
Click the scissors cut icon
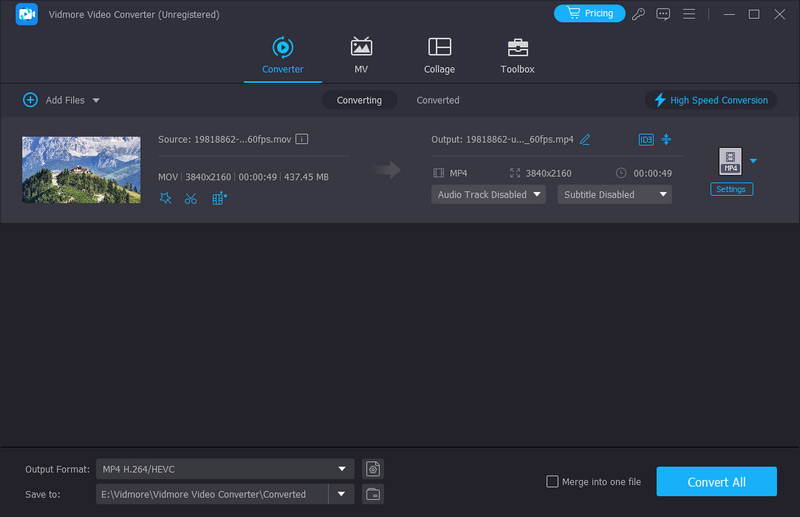(x=191, y=198)
